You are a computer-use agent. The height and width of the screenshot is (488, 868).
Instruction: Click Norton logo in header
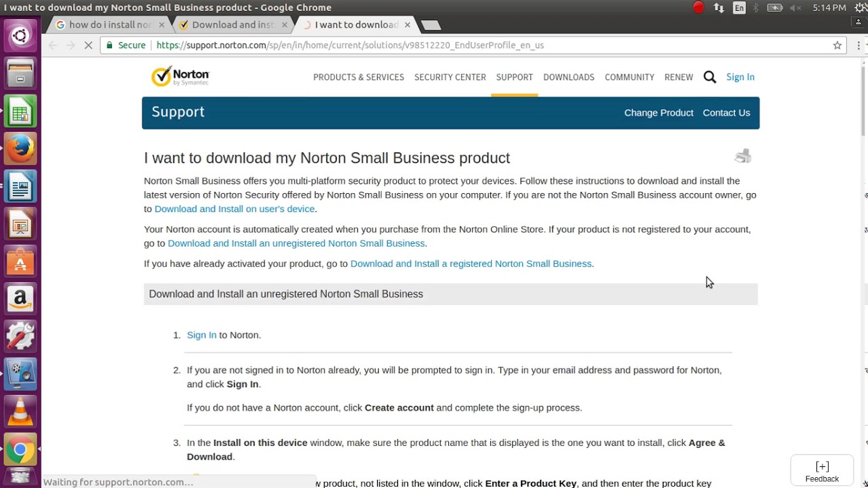tap(180, 77)
